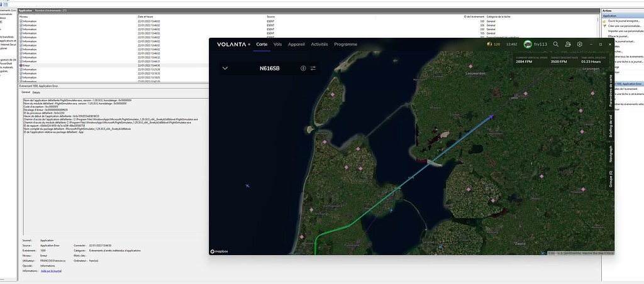
Task: Click the Erreur event error icon
Action: (x=21, y=65)
